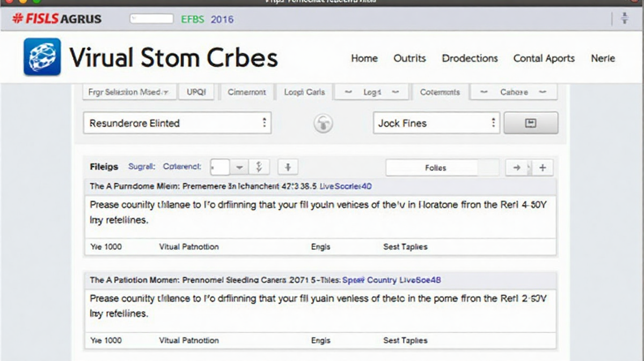
Task: Select the Lozgi Carls tab
Action: point(304,92)
